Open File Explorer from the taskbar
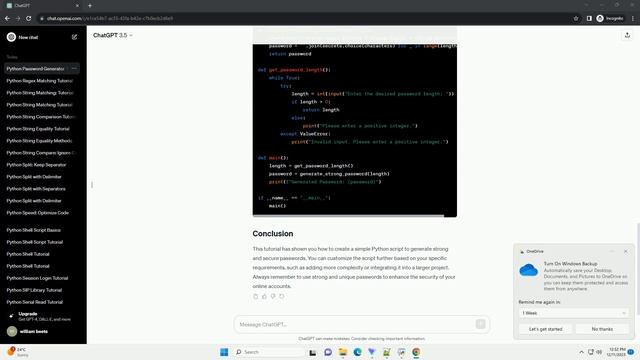 (x=342, y=352)
